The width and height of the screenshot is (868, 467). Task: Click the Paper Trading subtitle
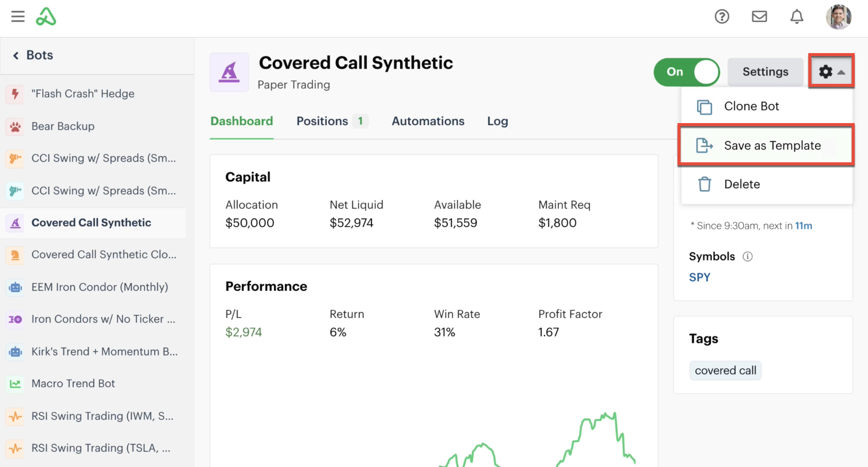pos(294,85)
